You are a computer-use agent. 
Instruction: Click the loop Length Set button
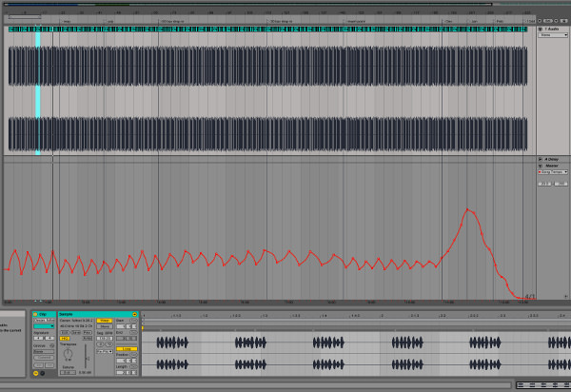133,367
